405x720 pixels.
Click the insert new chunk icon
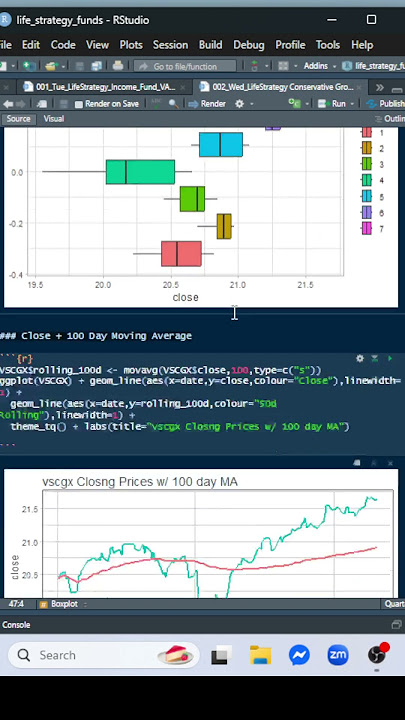(294, 103)
